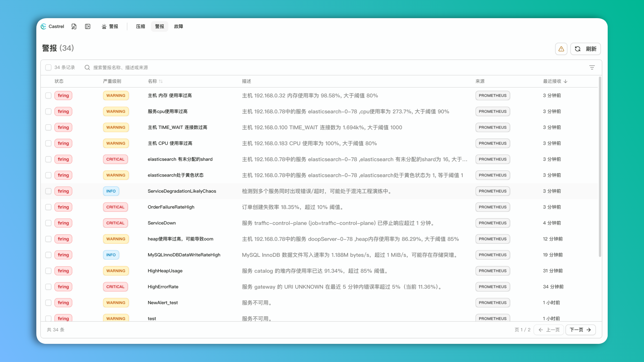Sort by 名称 column arrows
644x362 pixels.
[161, 81]
